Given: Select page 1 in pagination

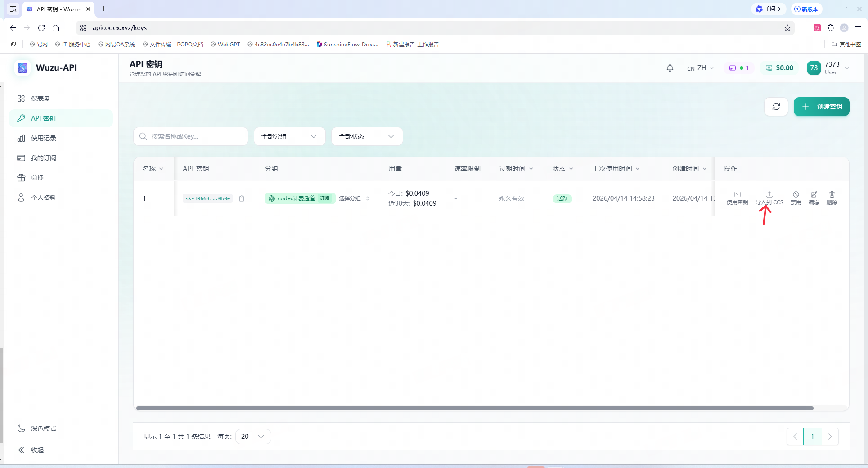Looking at the screenshot, I should [x=813, y=436].
